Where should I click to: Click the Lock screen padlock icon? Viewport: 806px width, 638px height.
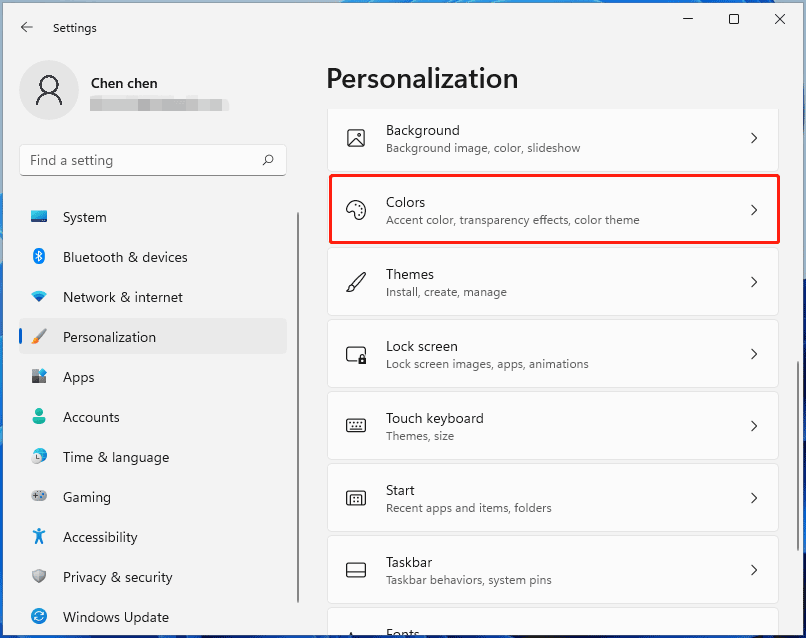click(x=355, y=353)
